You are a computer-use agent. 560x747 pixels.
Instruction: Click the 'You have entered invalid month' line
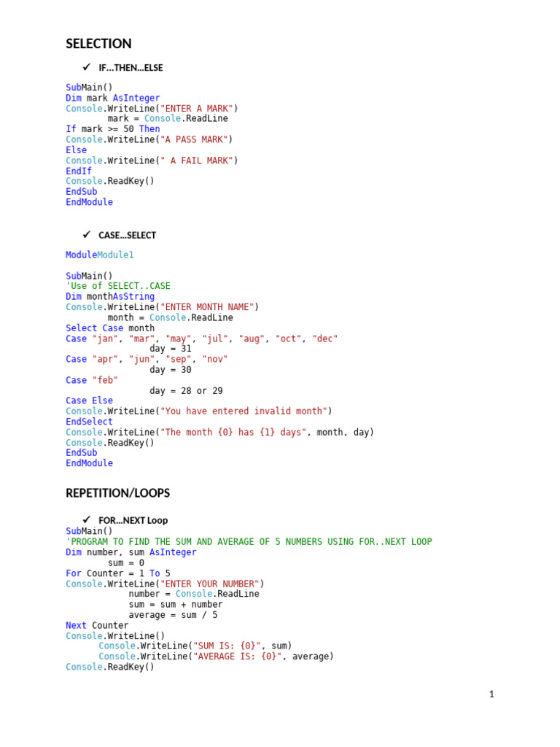tap(198, 411)
